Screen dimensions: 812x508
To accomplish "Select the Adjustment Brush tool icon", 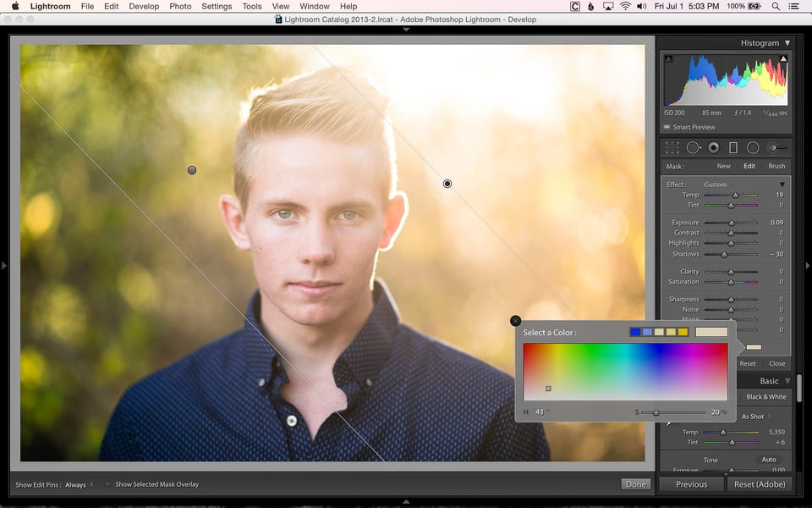I will [777, 148].
